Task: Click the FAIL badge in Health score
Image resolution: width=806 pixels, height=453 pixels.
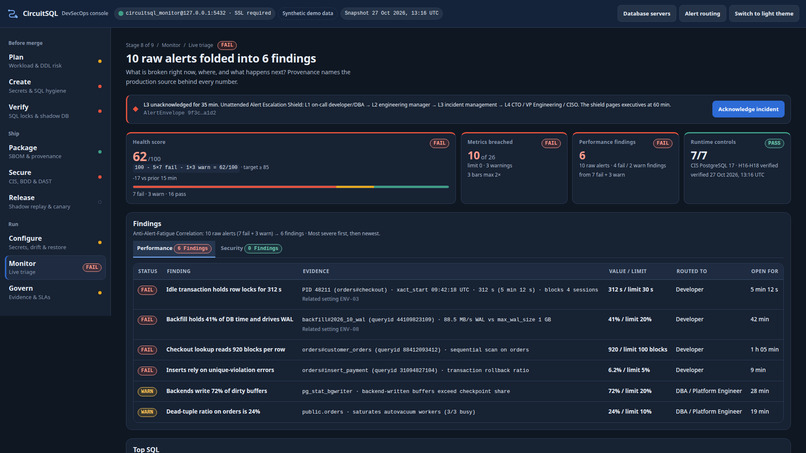Action: 439,143
